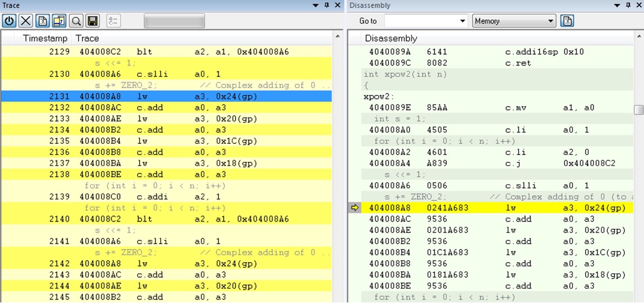Screen dimensions: 644x303
Task: Expand the Go to address combo box arrow
Action: [x=463, y=21]
